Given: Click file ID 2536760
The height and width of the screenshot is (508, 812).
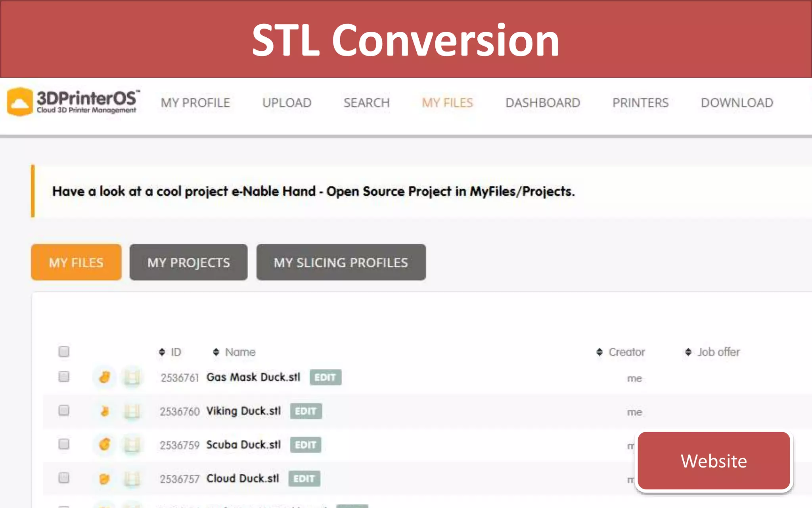Looking at the screenshot, I should (x=180, y=412).
